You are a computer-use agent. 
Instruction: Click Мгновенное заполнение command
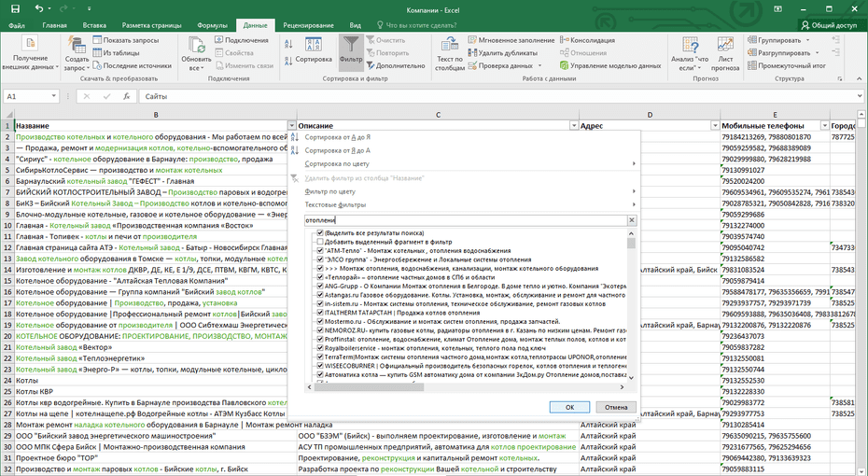click(x=511, y=40)
